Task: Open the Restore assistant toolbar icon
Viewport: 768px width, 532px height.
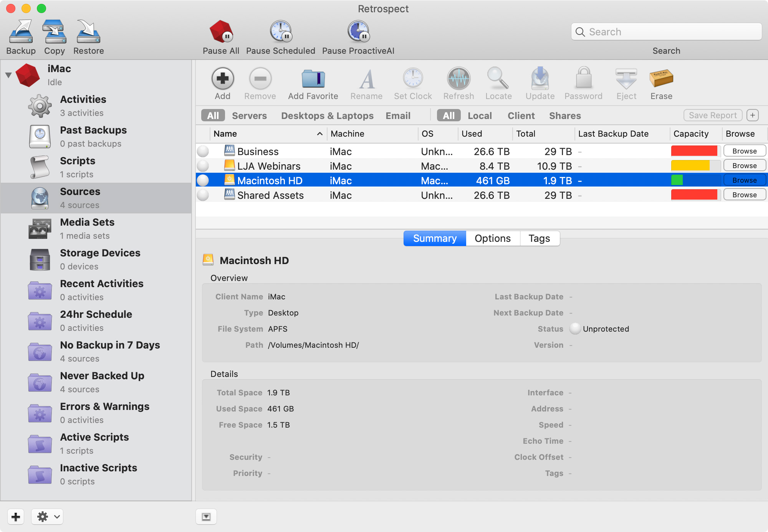Action: (88, 31)
